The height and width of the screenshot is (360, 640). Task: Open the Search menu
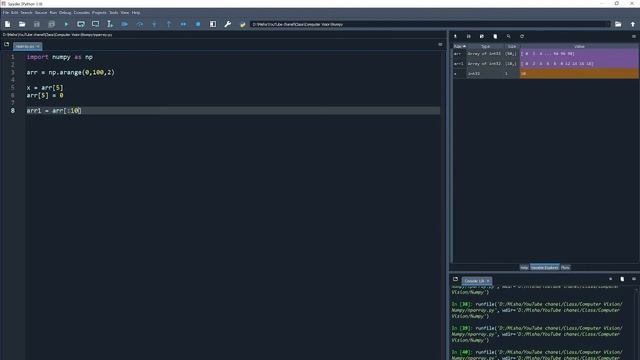(x=26, y=13)
